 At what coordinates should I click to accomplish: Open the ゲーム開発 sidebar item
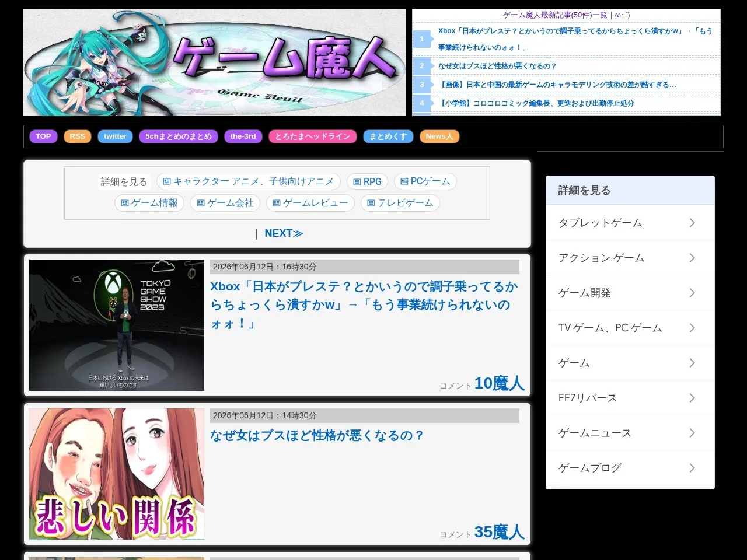point(630,293)
